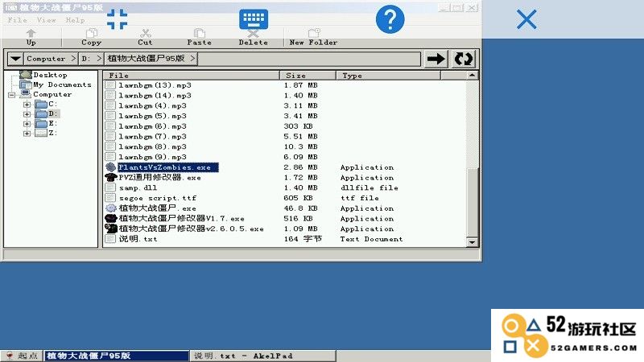
Task: Click the PVZ通用修改器.exe file icon
Action: (110, 177)
